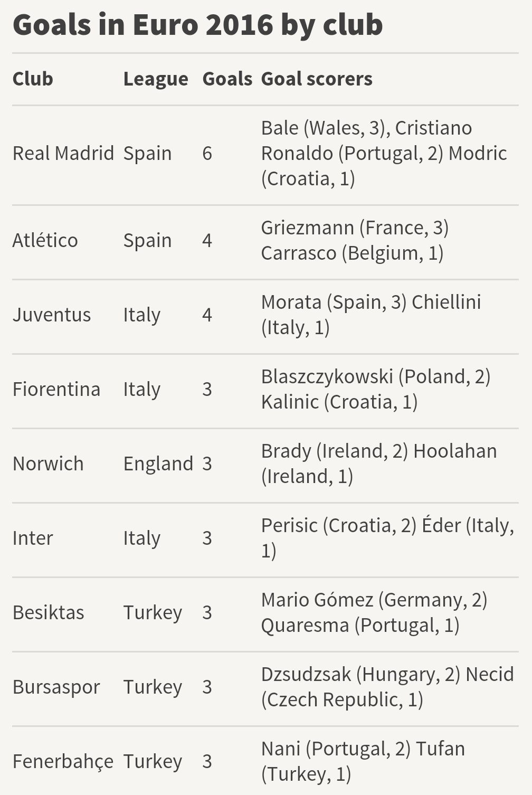Click the Griezmann and Carrasco scorers cell

(x=355, y=240)
